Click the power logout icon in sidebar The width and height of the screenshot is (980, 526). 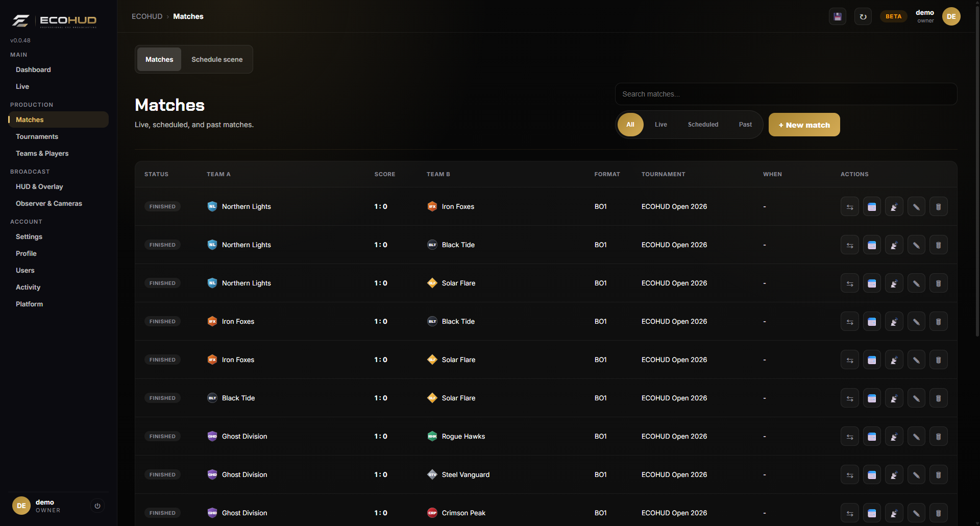pyautogui.click(x=97, y=506)
